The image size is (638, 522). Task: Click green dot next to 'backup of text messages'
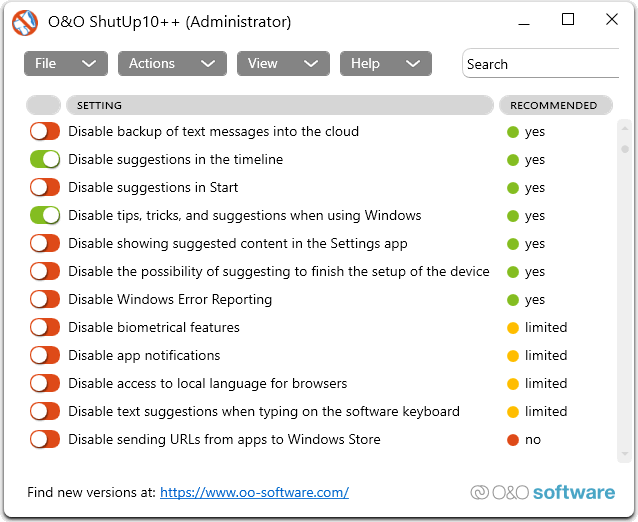coord(513,132)
